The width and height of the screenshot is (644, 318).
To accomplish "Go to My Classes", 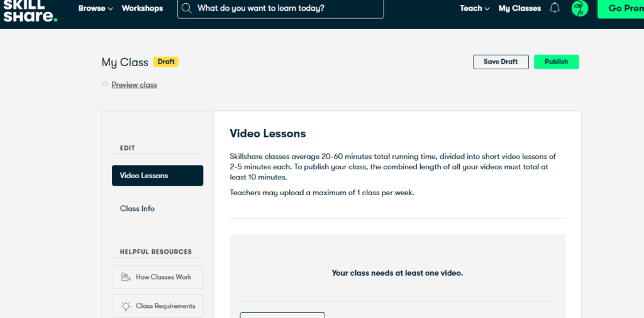I will coord(519,8).
